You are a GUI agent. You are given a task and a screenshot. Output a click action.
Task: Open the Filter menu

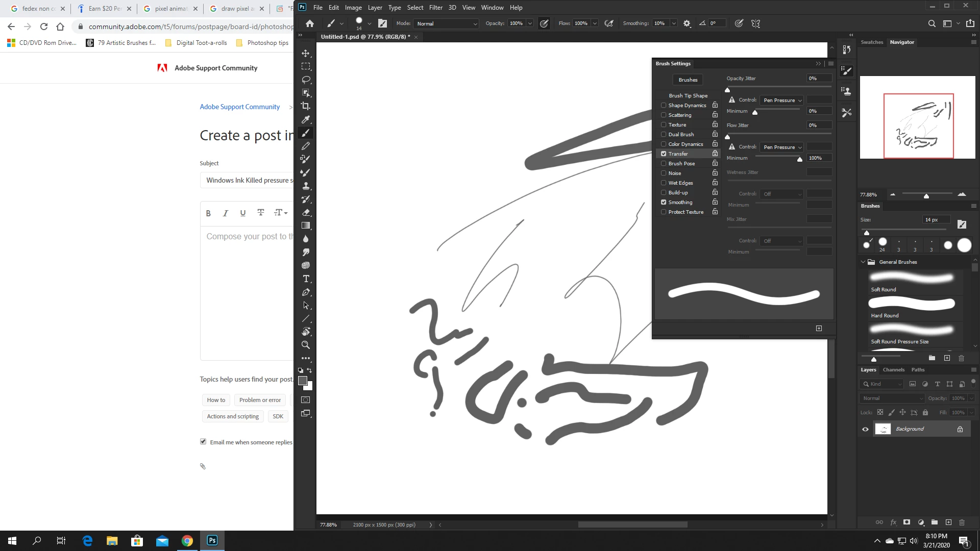(435, 8)
